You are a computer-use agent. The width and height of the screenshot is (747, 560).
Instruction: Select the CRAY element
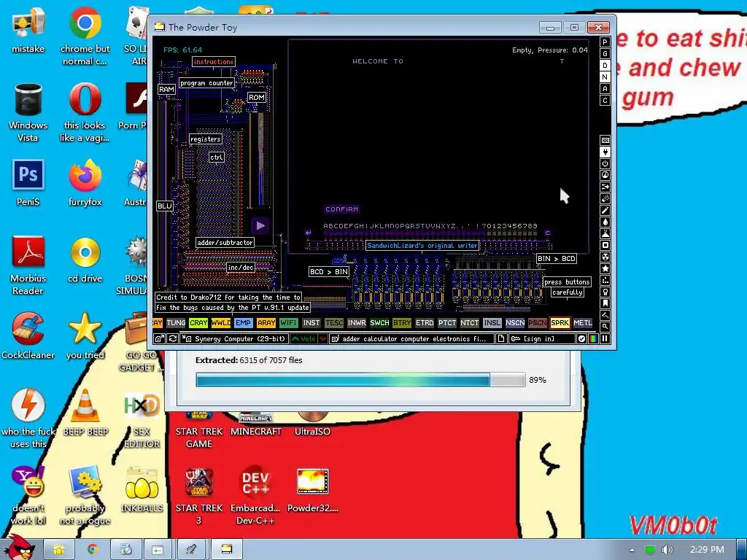point(198,323)
